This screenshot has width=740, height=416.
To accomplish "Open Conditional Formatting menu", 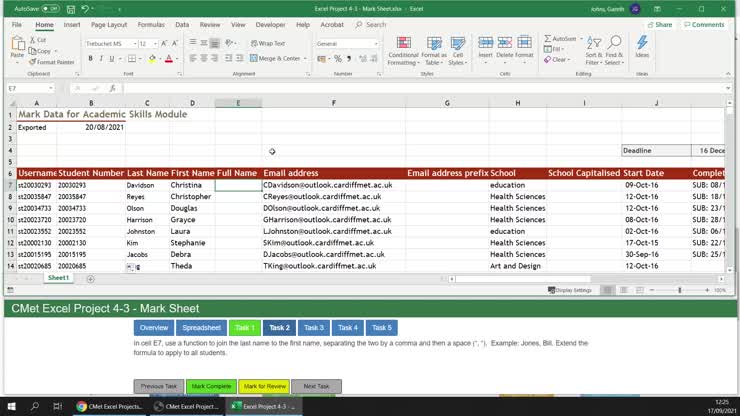I will [x=403, y=51].
